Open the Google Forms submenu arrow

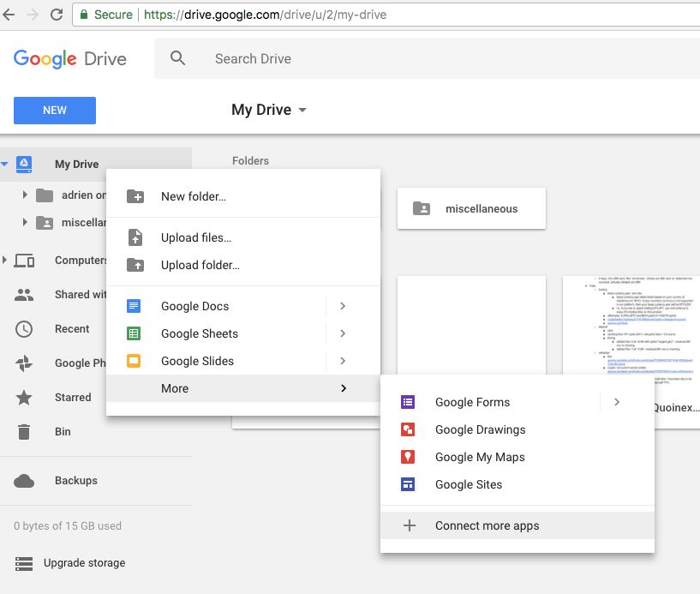tap(617, 402)
